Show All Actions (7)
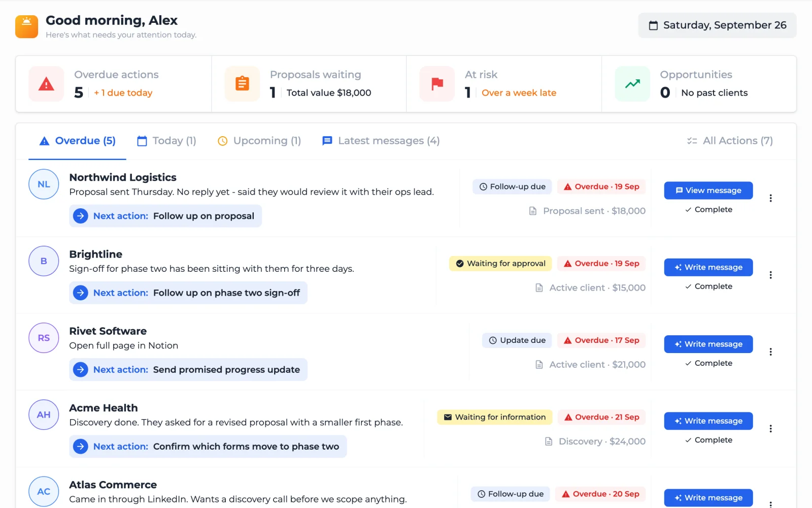The width and height of the screenshot is (812, 508). click(x=730, y=141)
